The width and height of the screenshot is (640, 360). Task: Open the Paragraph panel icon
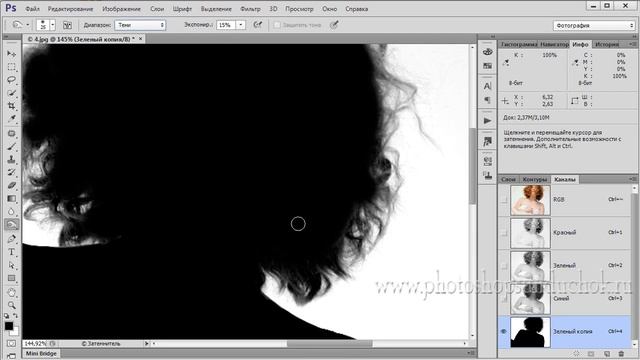[487, 100]
